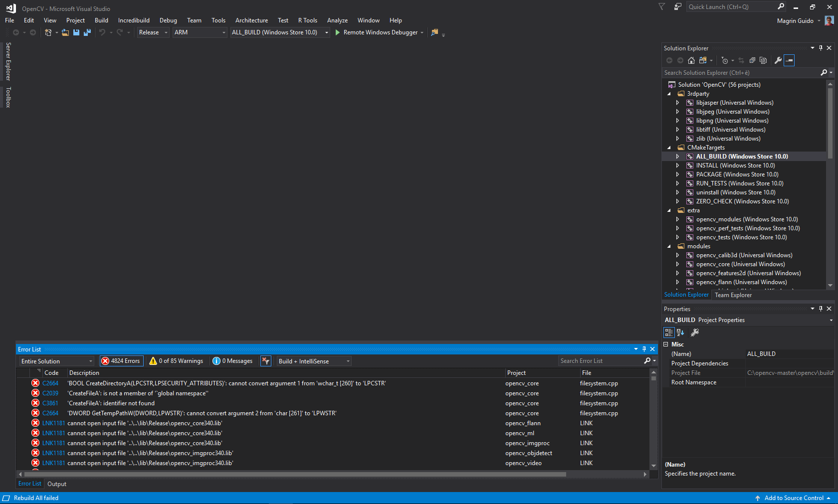This screenshot has height=504, width=838.
Task: Toggle the 4824 Errors filter
Action: [121, 361]
